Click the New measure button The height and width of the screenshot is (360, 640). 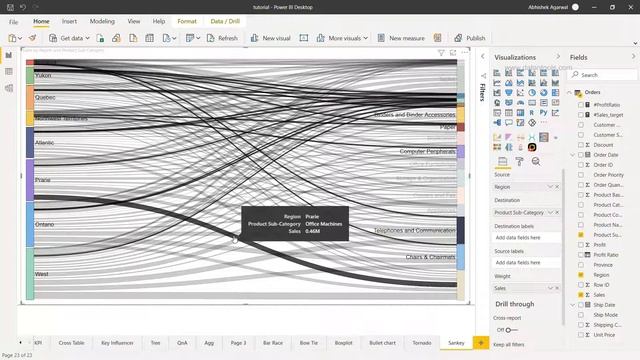pyautogui.click(x=401, y=38)
